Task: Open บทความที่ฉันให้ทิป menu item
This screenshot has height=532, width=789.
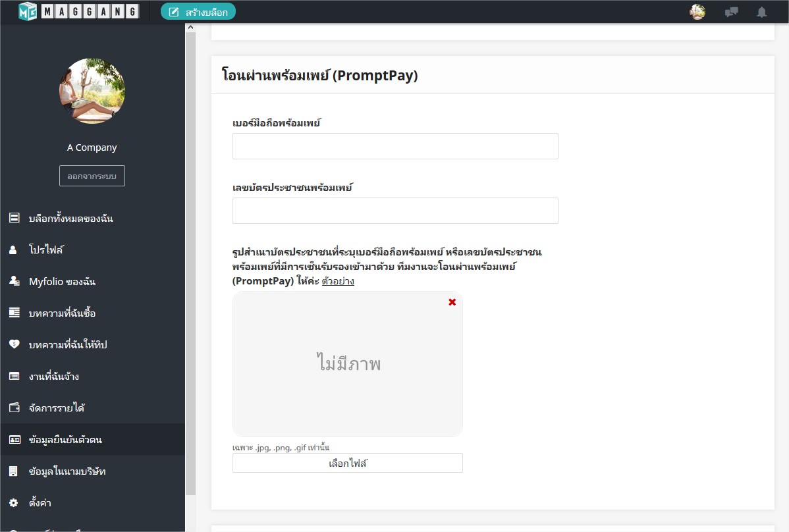Action: click(68, 345)
